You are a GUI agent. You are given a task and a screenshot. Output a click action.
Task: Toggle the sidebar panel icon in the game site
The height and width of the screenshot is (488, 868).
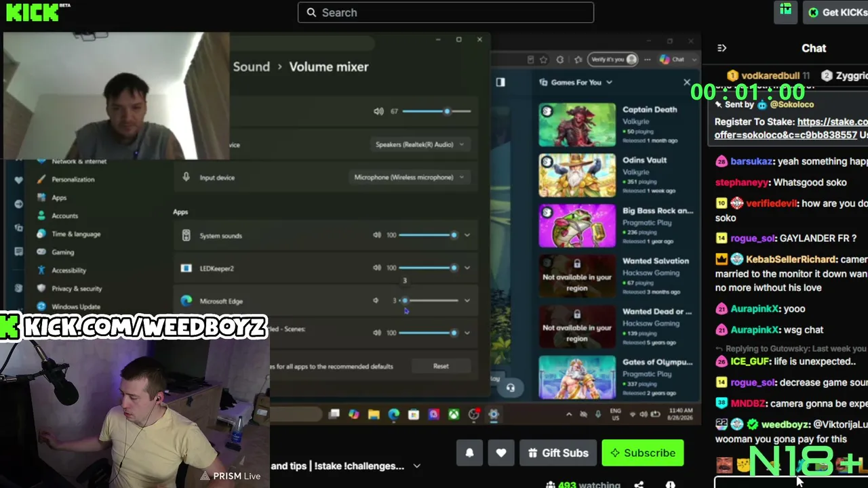[x=500, y=82]
